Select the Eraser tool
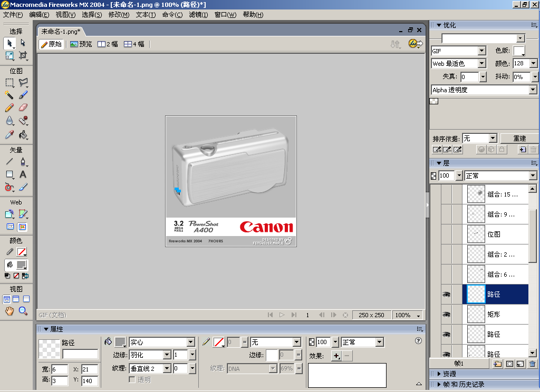 [23, 107]
